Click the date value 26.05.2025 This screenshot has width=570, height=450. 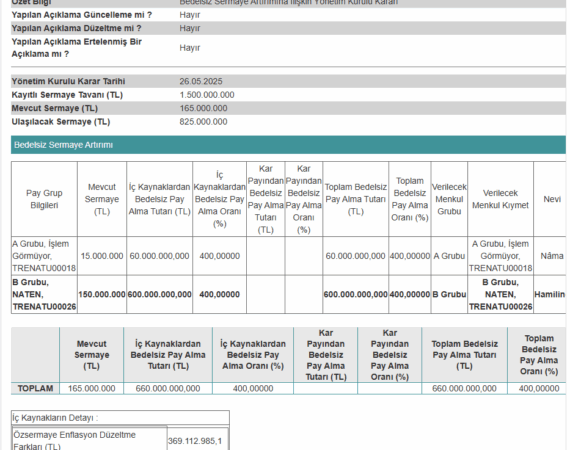[x=201, y=81]
